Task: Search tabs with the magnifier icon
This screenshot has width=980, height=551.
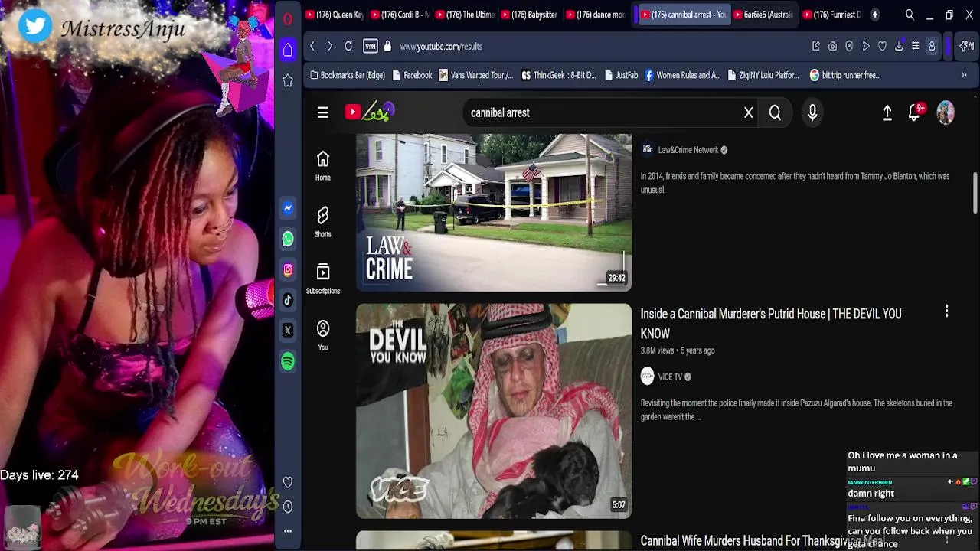Action: 910,15
